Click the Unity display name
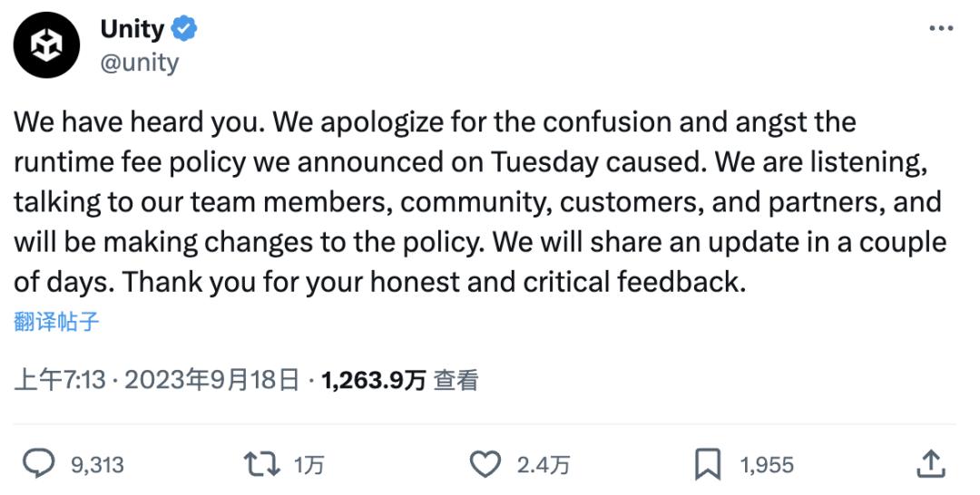The width and height of the screenshot is (980, 495). pyautogui.click(x=132, y=29)
